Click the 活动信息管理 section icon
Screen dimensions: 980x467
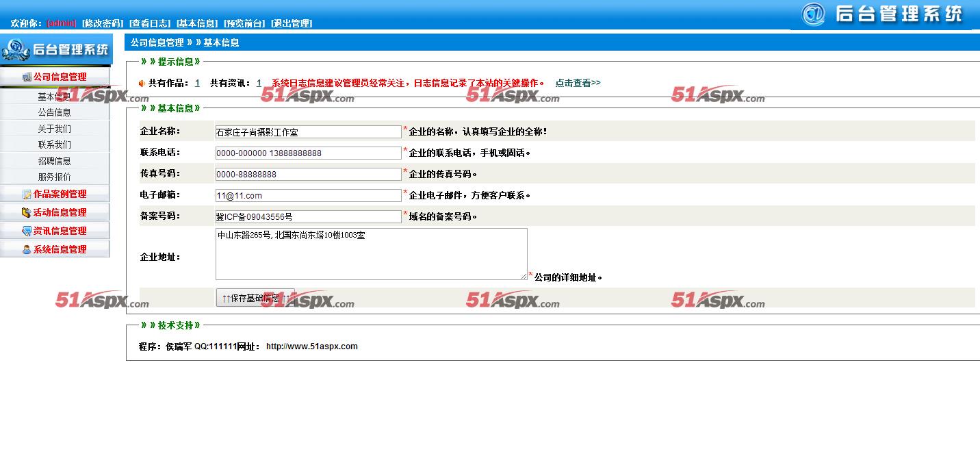click(x=27, y=213)
